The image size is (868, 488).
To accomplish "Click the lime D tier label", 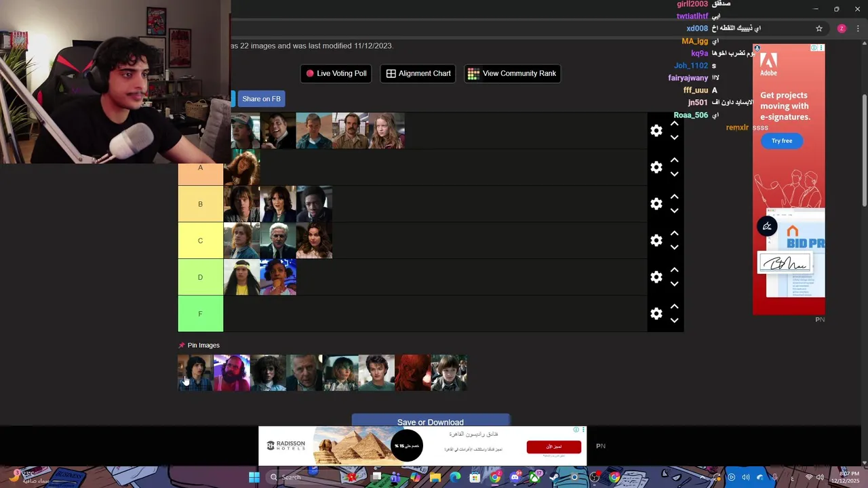I will tap(200, 277).
